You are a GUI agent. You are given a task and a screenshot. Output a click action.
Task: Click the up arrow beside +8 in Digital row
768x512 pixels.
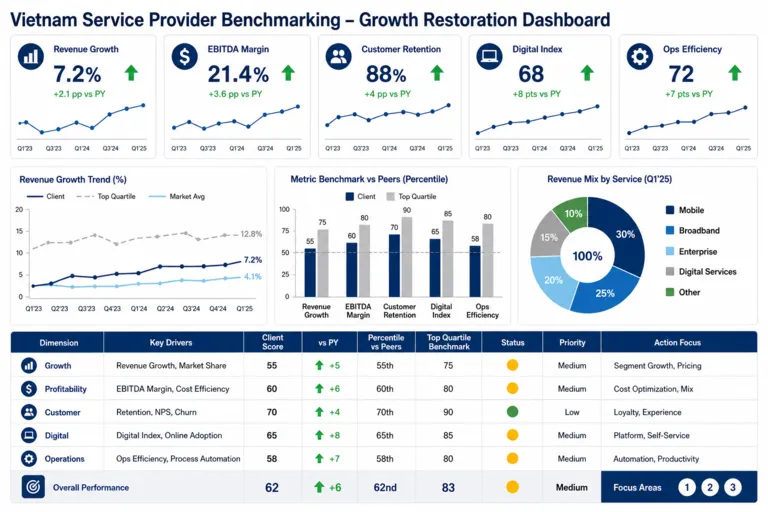click(x=319, y=435)
